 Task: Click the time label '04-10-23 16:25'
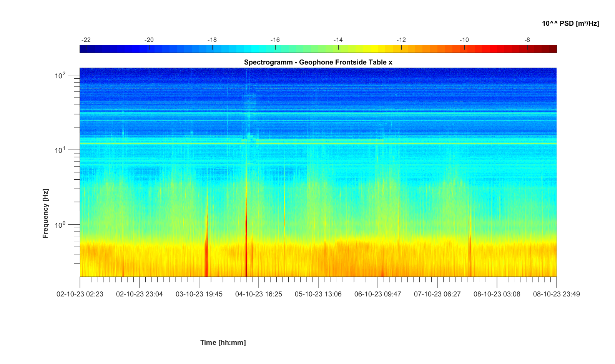259,294
